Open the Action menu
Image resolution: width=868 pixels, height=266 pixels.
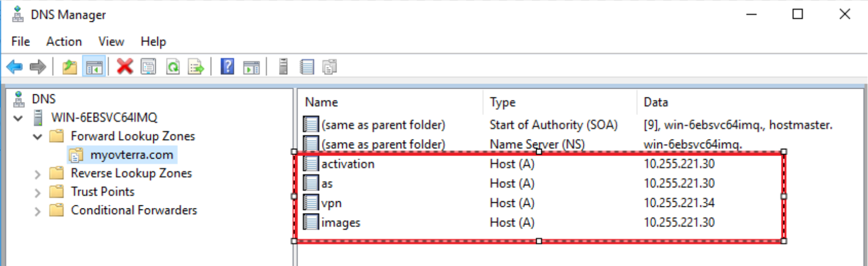pos(64,41)
